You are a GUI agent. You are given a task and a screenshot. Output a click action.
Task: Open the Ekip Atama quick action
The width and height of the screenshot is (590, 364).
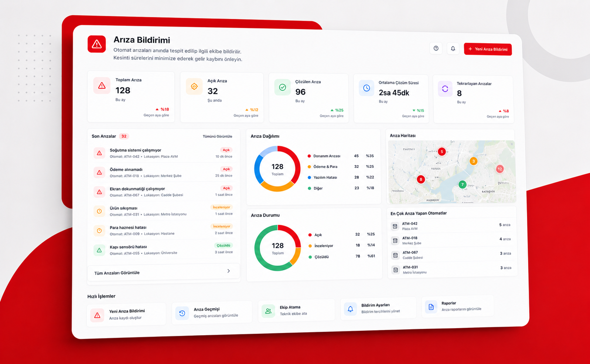pyautogui.click(x=297, y=310)
